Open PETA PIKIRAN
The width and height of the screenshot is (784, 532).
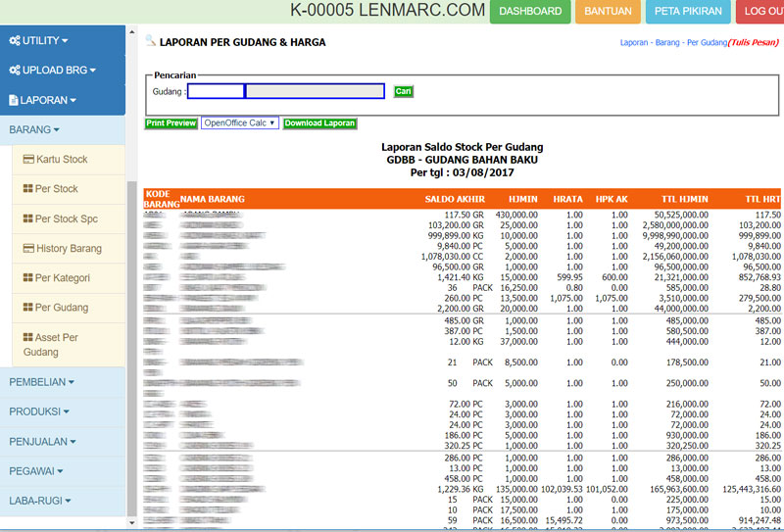pyautogui.click(x=688, y=11)
